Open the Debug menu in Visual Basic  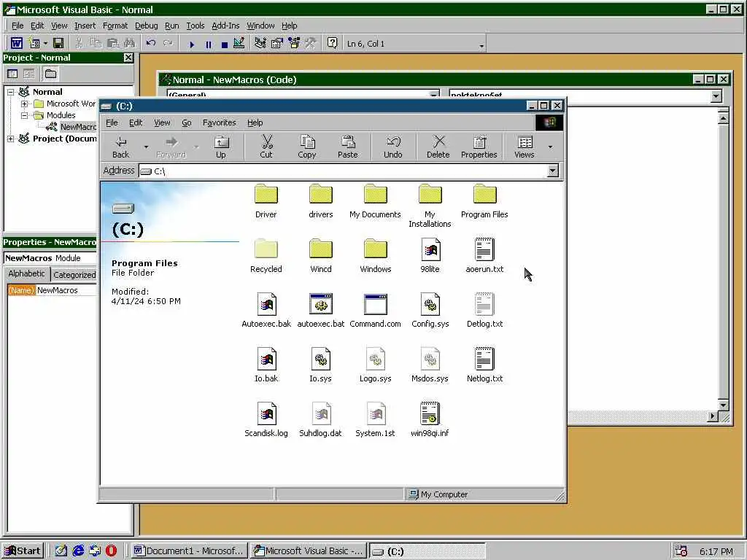146,26
